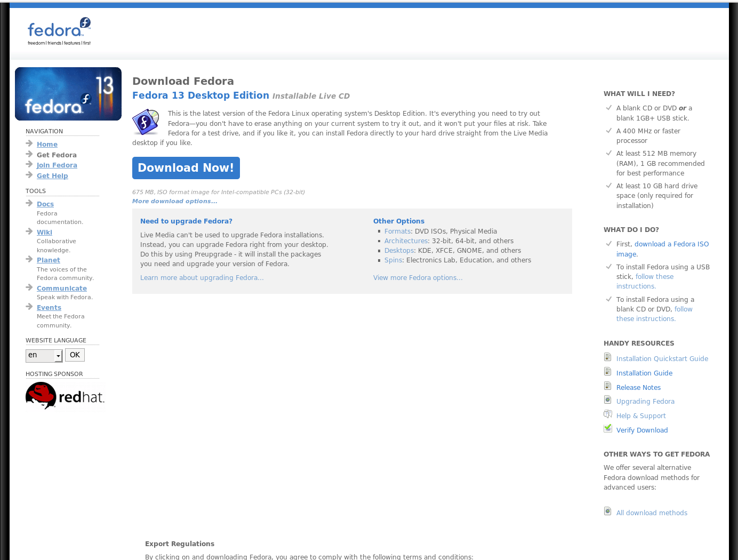Click the Upgrading Fedora page icon
Viewport: 738px width, 560px height.
pos(607,399)
